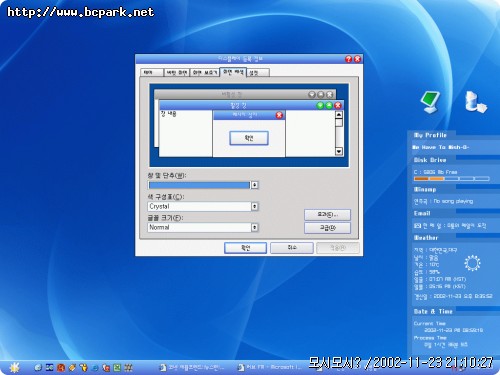The height and width of the screenshot is (375, 500).
Task: Close the message box in the preview
Action: (279, 115)
